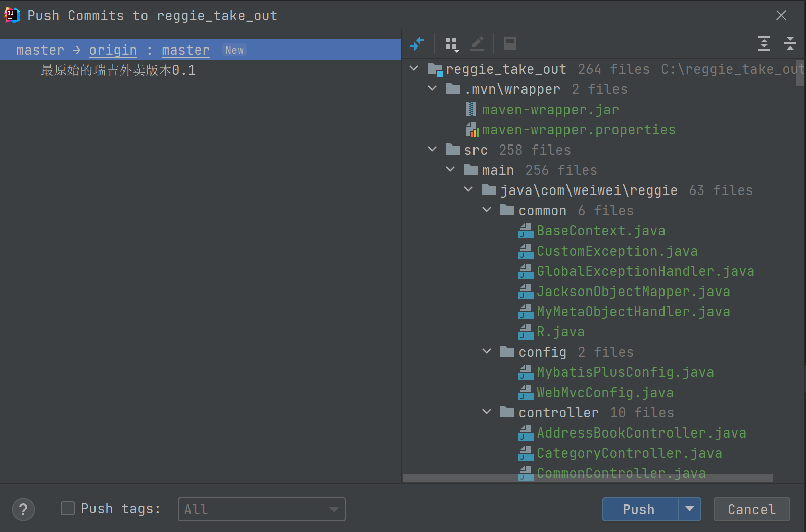Click the Show Diff arrows icon

click(x=417, y=44)
